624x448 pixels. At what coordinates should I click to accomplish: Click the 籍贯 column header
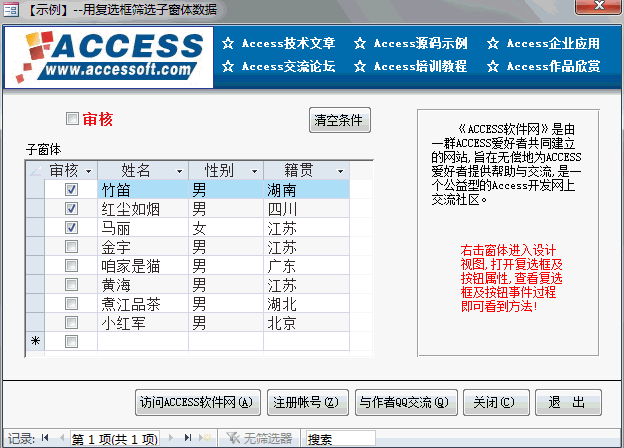point(306,171)
